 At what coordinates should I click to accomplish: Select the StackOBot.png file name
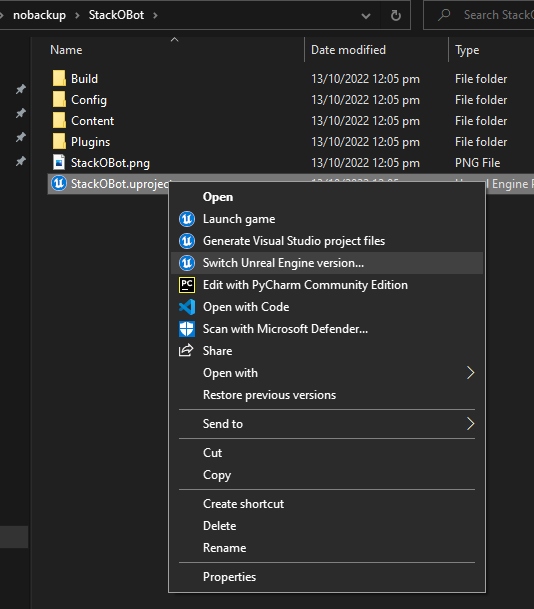coord(110,163)
